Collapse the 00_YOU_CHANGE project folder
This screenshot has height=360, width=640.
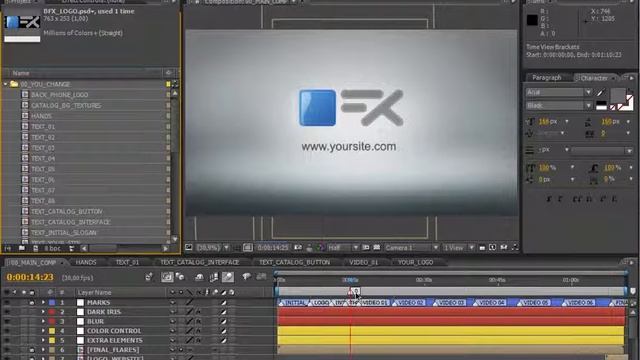pyautogui.click(x=6, y=84)
